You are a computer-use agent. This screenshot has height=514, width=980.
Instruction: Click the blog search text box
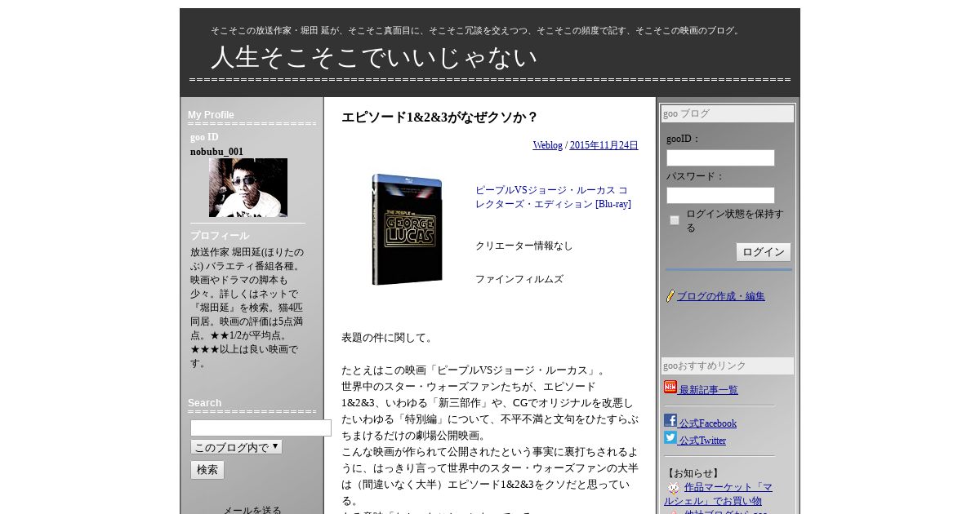(261, 428)
